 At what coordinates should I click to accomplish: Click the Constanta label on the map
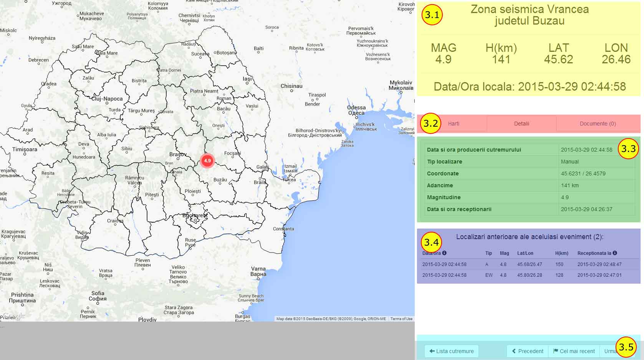[x=283, y=229]
